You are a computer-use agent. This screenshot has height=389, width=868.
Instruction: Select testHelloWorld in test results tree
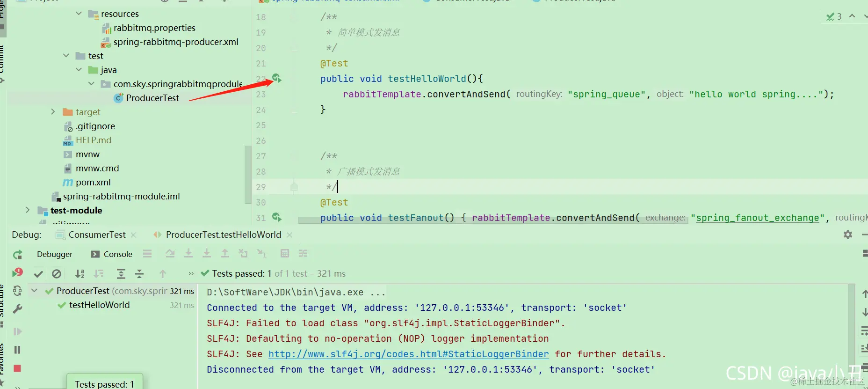pyautogui.click(x=99, y=305)
